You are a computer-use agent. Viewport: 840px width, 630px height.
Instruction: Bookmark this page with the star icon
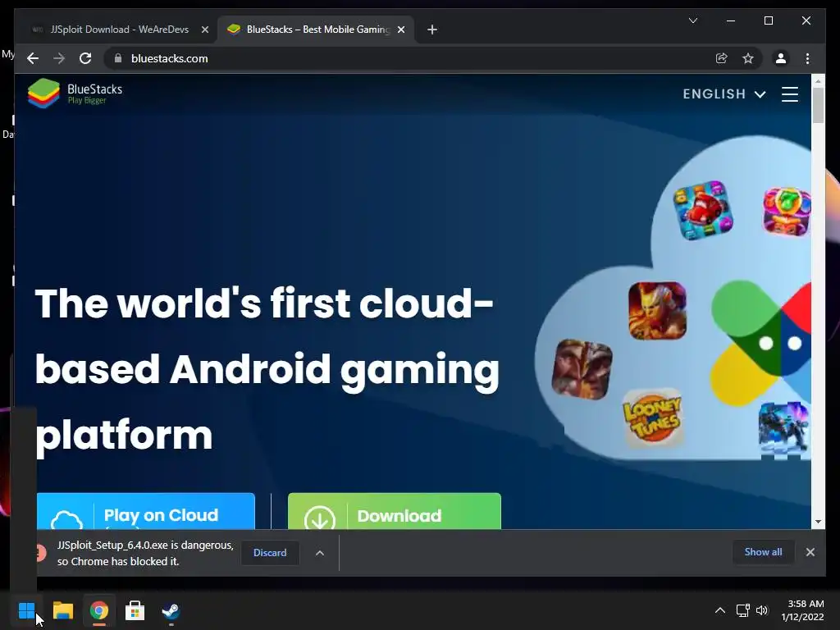748,58
